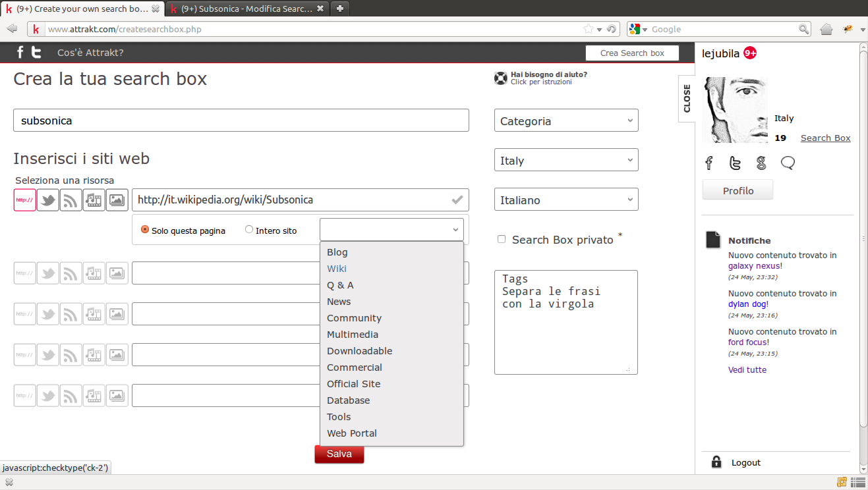Open 'dylan dog' notification link
This screenshot has width=868, height=490.
coord(747,304)
